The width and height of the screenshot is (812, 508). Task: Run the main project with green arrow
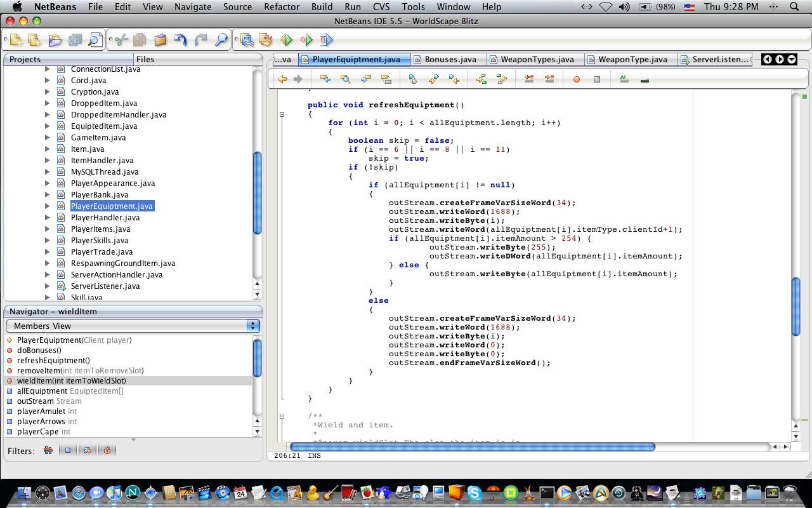click(x=287, y=41)
